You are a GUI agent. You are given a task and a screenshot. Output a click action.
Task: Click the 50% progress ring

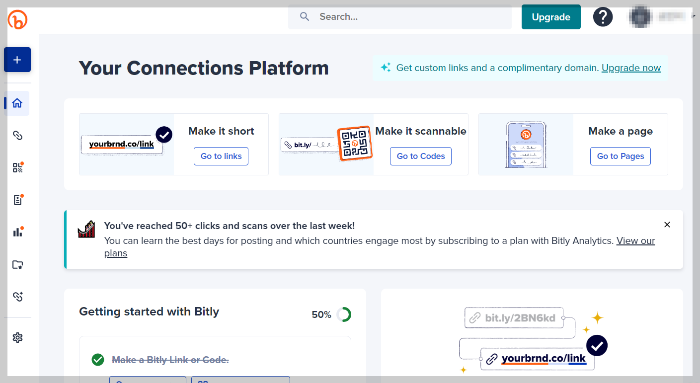(344, 315)
